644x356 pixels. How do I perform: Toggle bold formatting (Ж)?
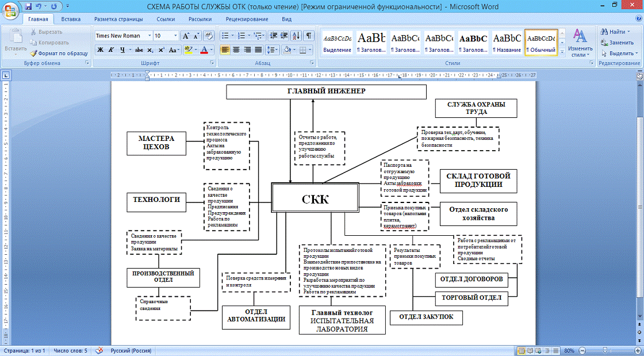101,50
